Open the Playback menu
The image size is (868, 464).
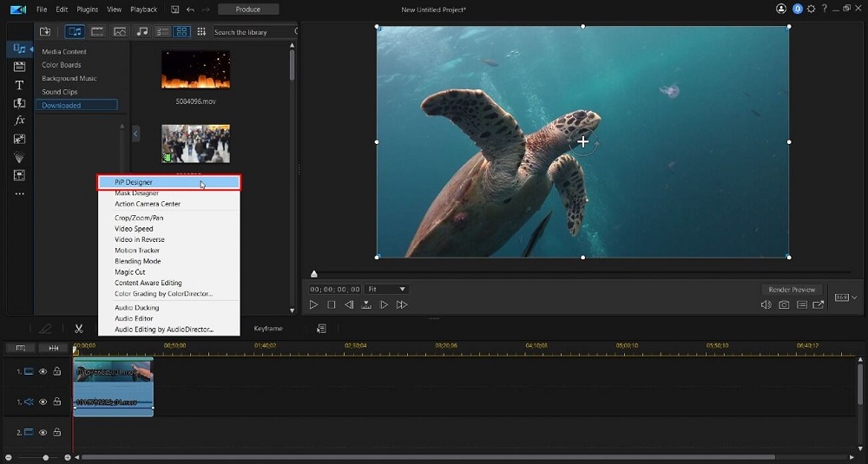pyautogui.click(x=144, y=10)
